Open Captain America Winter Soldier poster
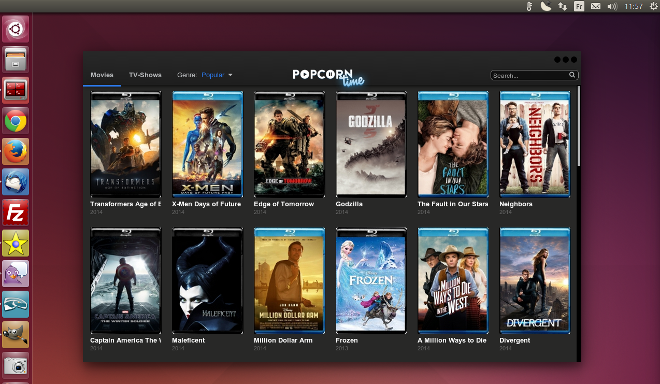The height and width of the screenshot is (384, 660). [125, 281]
